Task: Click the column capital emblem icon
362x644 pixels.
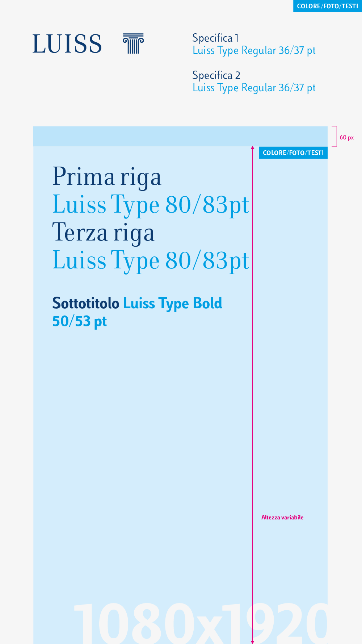Action: (133, 43)
